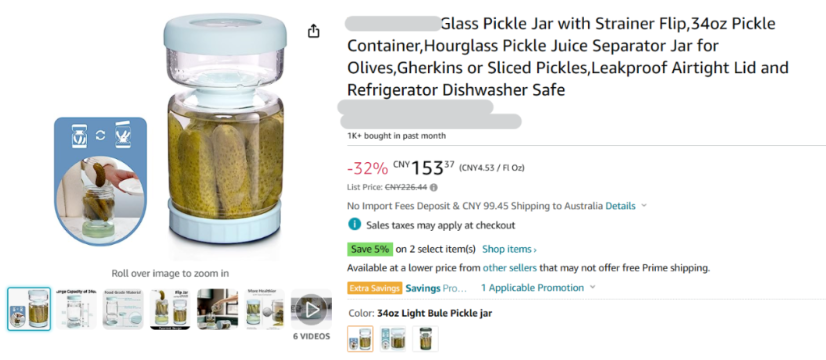Select the More Healthier thumbnail
Screen dimensions: 826x360
pyautogui.click(x=265, y=309)
